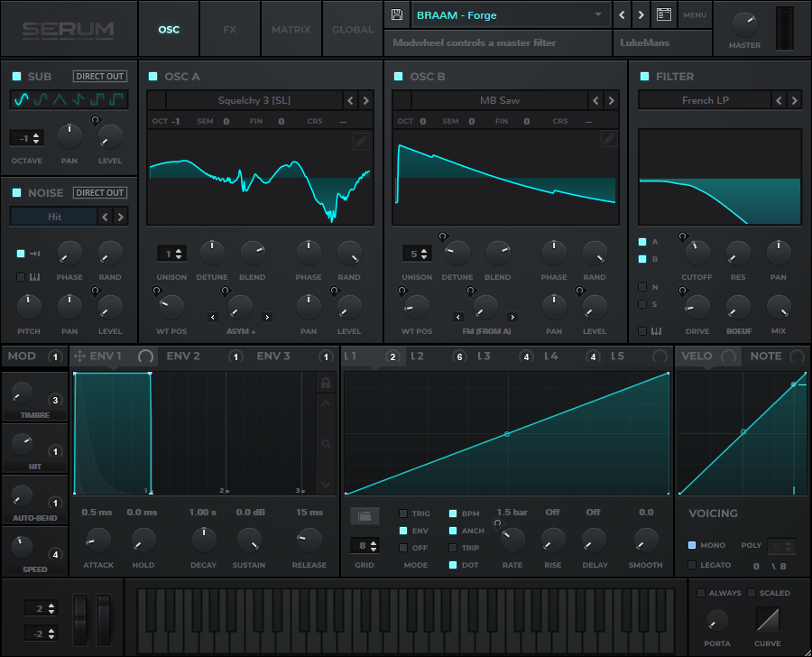Select previous OSC B wavetable arrow
This screenshot has height=657, width=812.
coord(595,100)
